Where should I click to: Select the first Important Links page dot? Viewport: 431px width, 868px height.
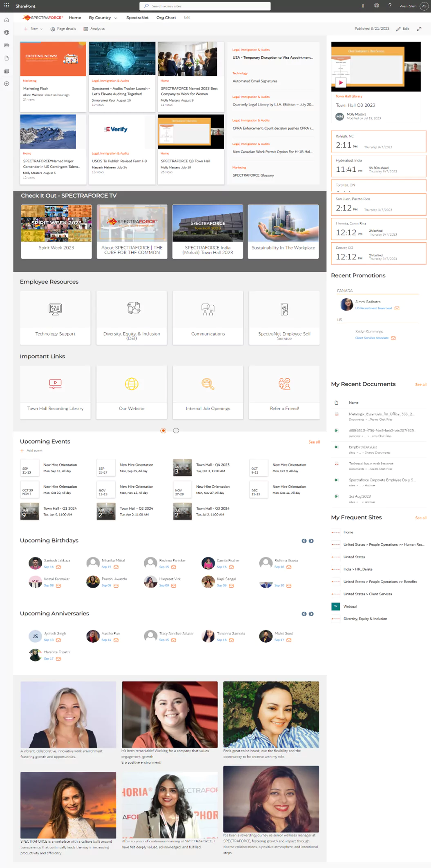click(163, 431)
